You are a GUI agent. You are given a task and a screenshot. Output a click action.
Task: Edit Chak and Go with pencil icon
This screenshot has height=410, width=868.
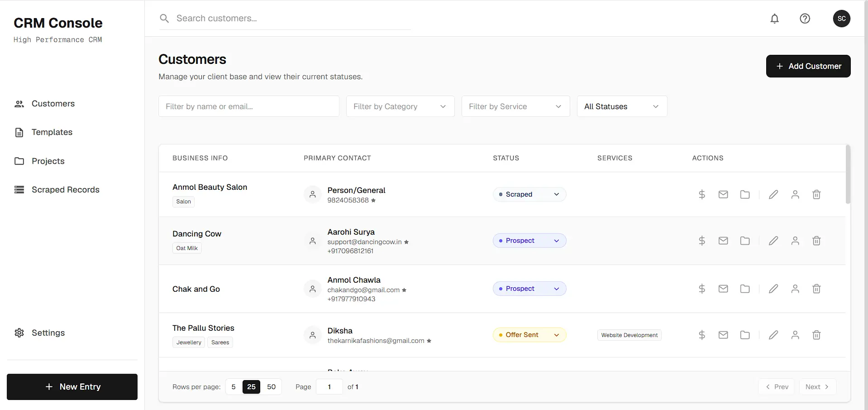pos(773,289)
